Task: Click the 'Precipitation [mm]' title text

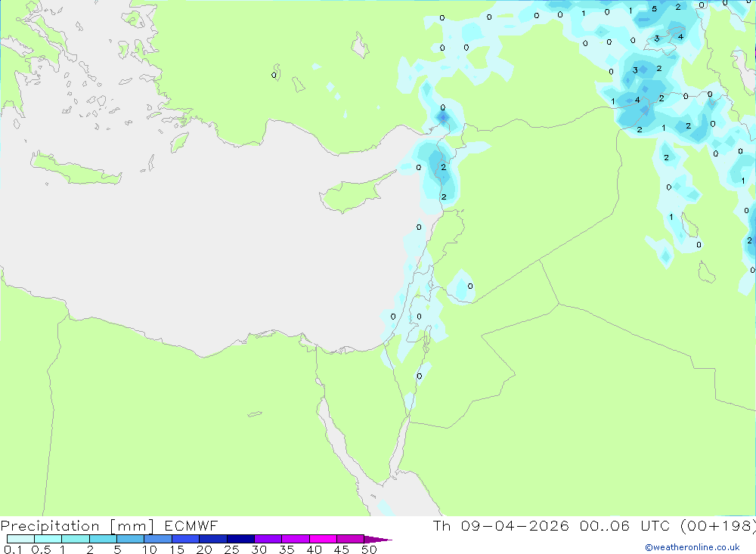Action: click(77, 526)
